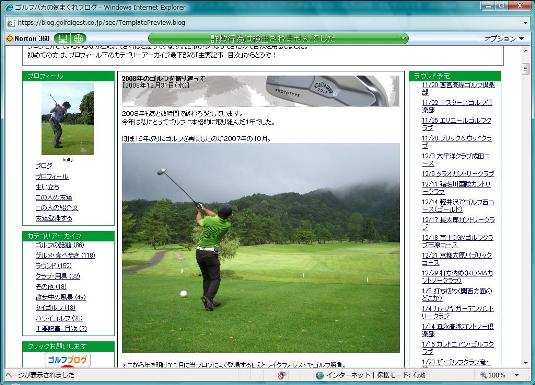The width and height of the screenshot is (535, 385).
Task: Open the 12/3 太平洋クラブ成田コース link
Action: 456,159
